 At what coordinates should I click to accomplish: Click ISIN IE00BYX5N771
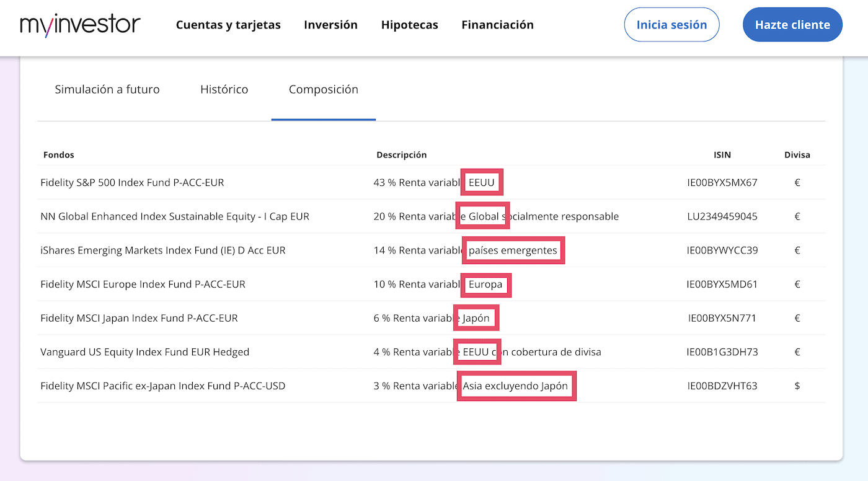(722, 318)
